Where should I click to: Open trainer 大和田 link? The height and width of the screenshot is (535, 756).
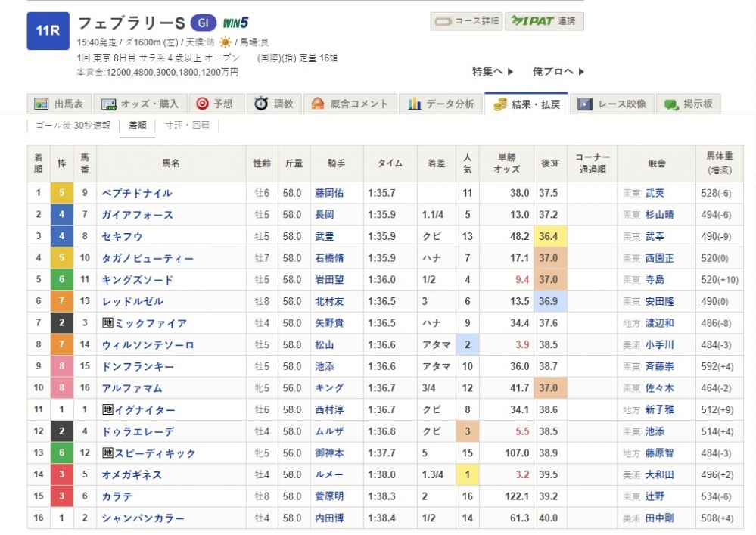tap(660, 474)
